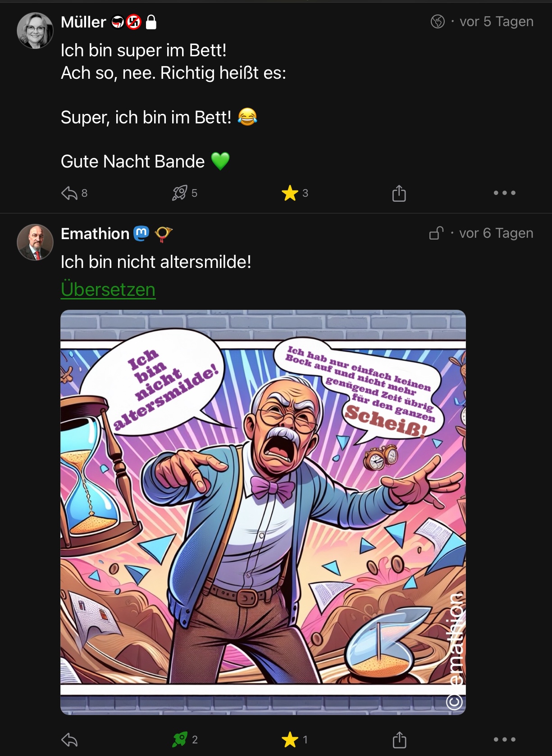Viewport: 552px width, 756px height.
Task: Reply to Müller's post
Action: (x=69, y=193)
